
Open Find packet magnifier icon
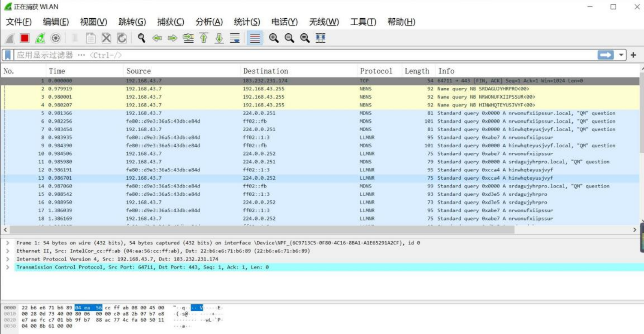tap(141, 38)
